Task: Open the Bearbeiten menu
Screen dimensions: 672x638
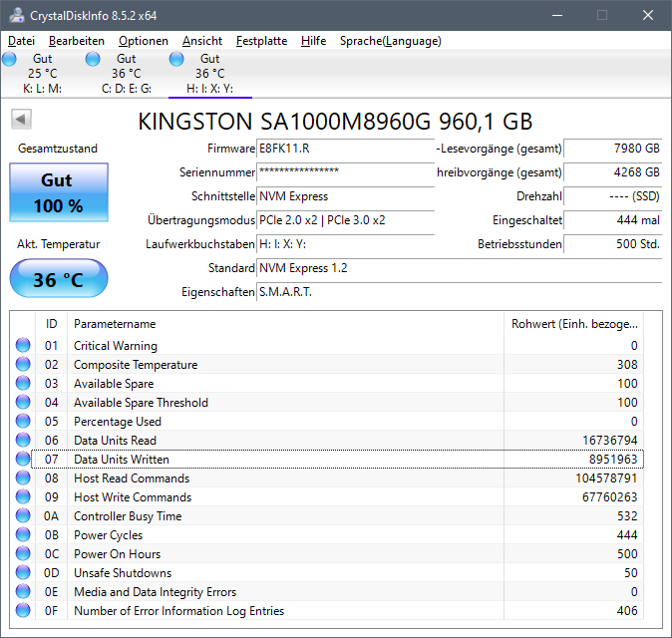Action: point(77,41)
